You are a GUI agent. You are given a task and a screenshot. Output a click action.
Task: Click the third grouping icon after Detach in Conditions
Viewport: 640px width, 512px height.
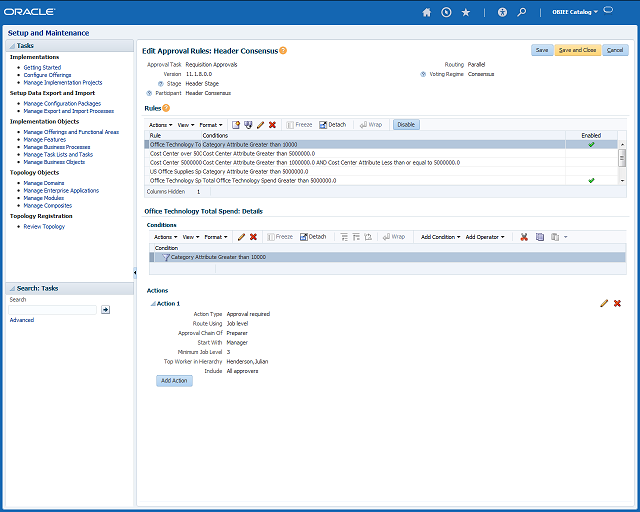pos(368,237)
